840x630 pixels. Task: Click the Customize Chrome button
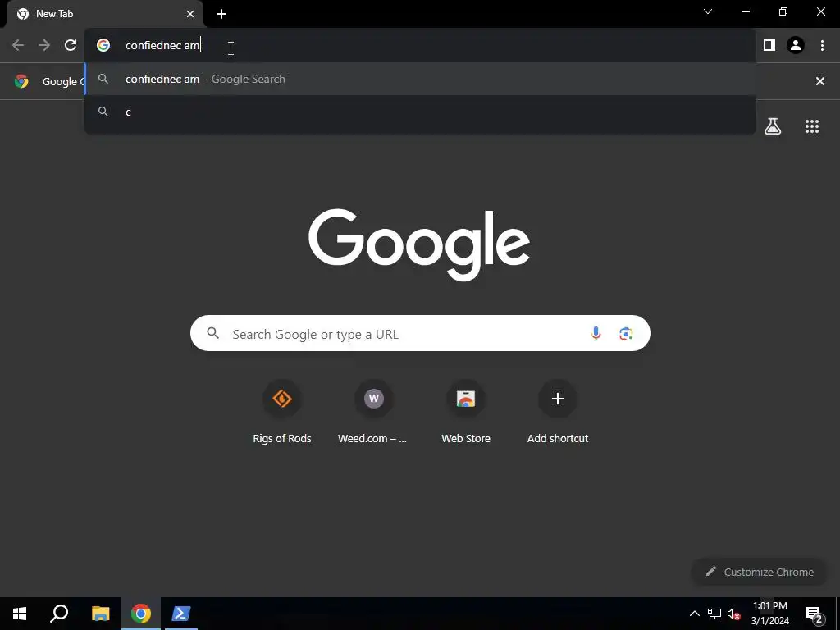tap(760, 572)
